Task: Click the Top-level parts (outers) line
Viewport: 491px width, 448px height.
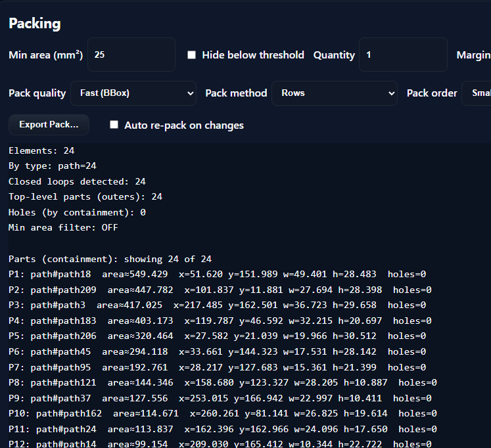Action: tap(85, 196)
